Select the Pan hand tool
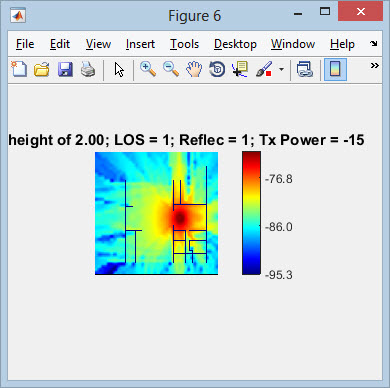 coord(194,69)
